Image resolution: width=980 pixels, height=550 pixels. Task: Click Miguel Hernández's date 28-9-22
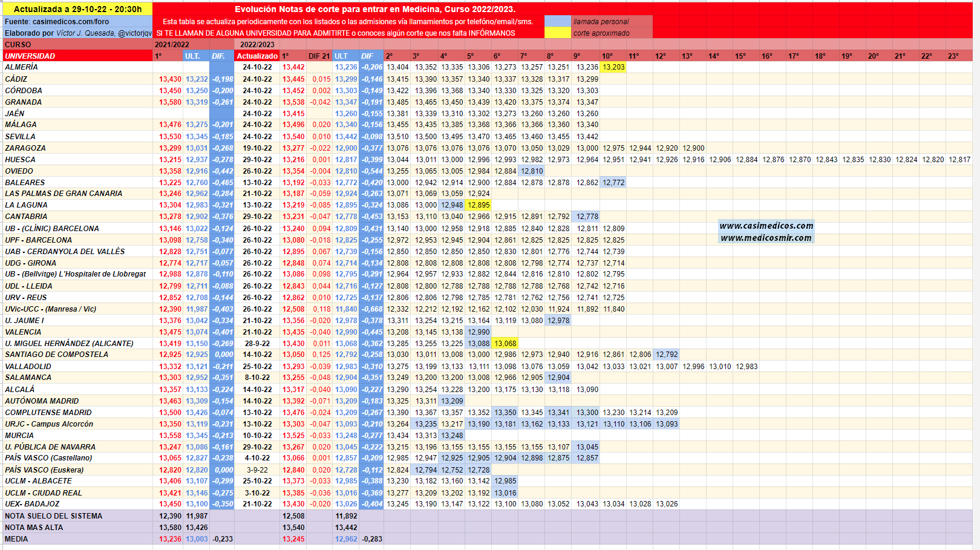(x=257, y=344)
